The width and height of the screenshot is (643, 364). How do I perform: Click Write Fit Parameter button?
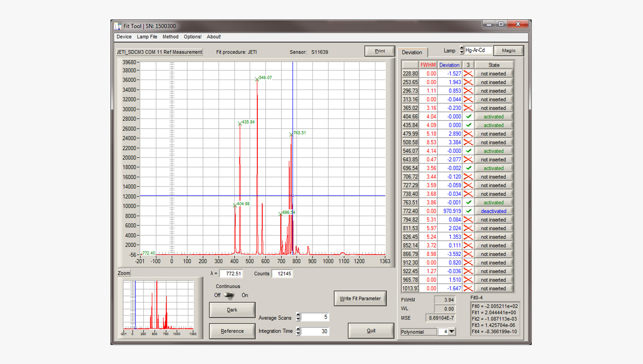click(x=360, y=298)
